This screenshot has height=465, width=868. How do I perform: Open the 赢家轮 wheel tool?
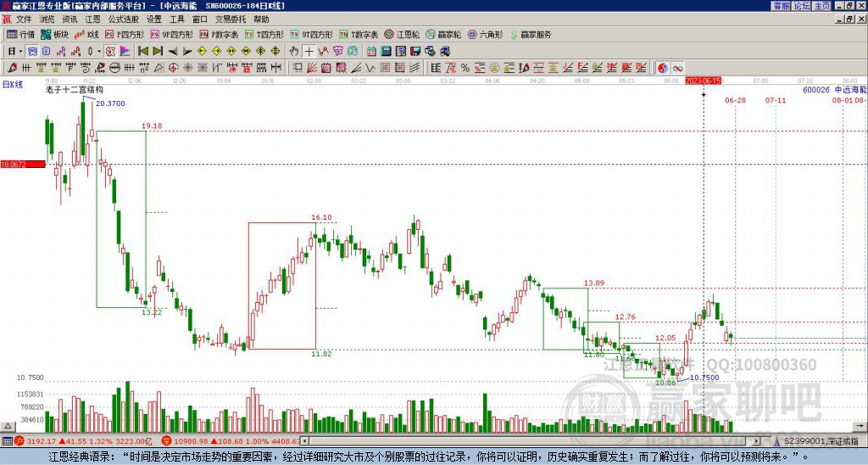tap(443, 34)
